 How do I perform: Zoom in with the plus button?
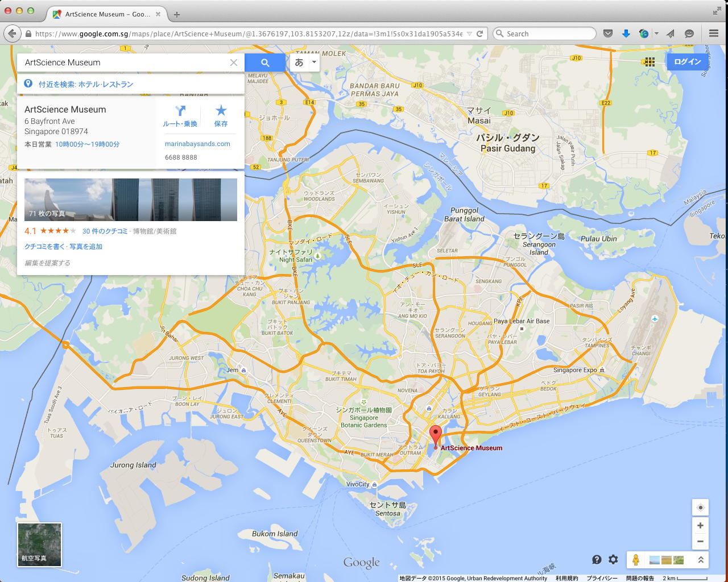pos(700,526)
